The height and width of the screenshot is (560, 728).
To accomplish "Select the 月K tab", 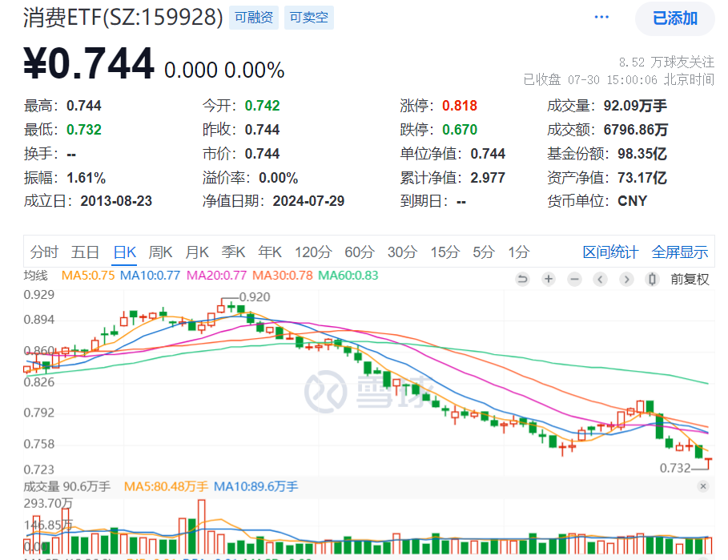I will 197,252.
